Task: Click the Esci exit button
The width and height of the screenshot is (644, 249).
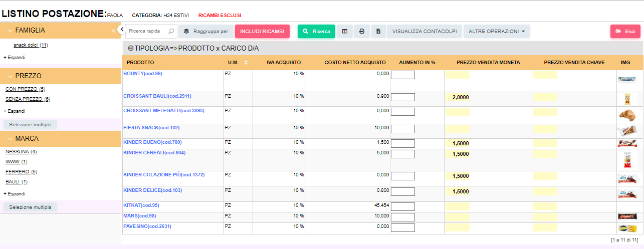Action: (625, 31)
